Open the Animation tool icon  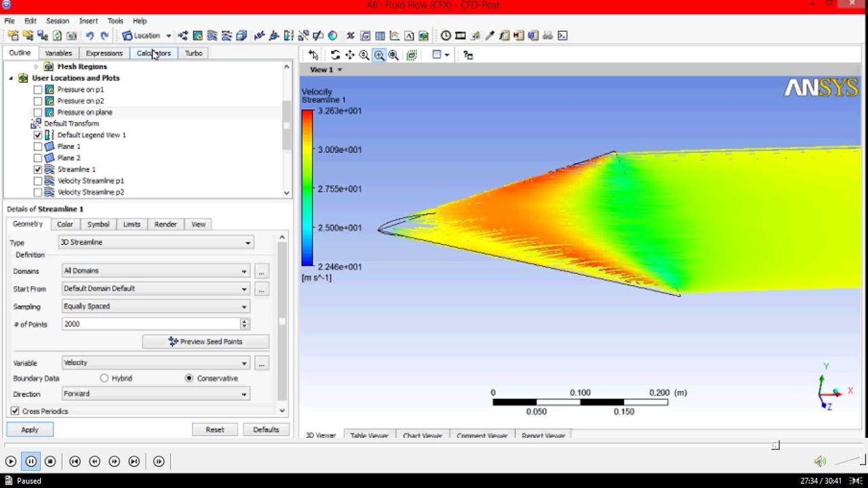point(460,35)
